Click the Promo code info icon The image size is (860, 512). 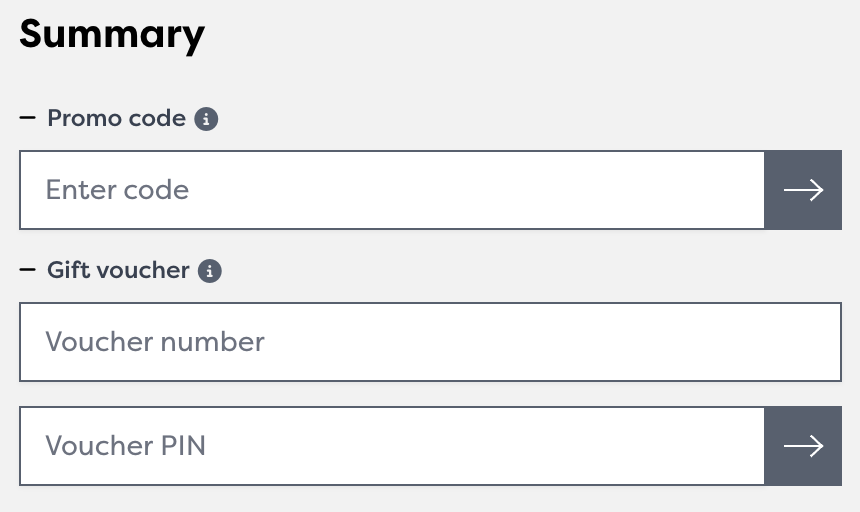pos(206,119)
